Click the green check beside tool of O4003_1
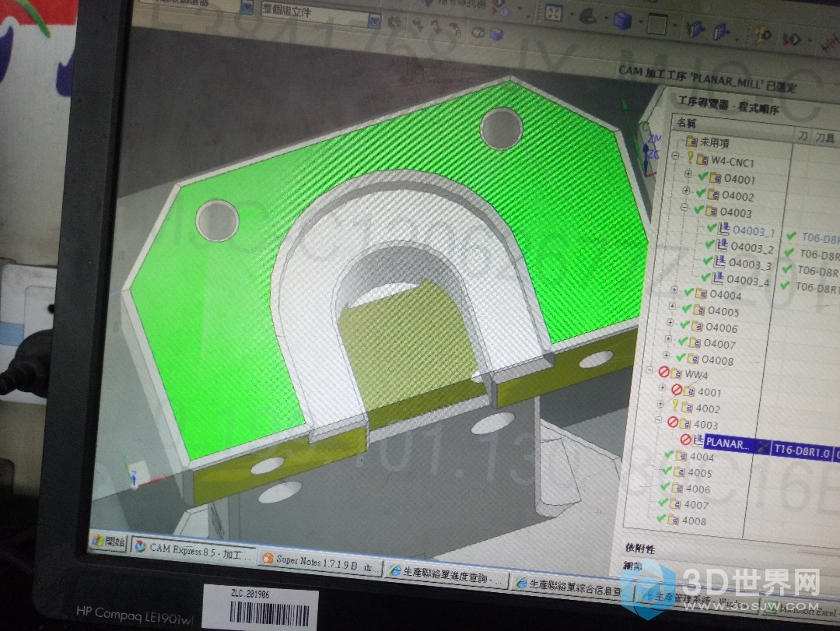Viewport: 840px width, 631px height. point(791,235)
